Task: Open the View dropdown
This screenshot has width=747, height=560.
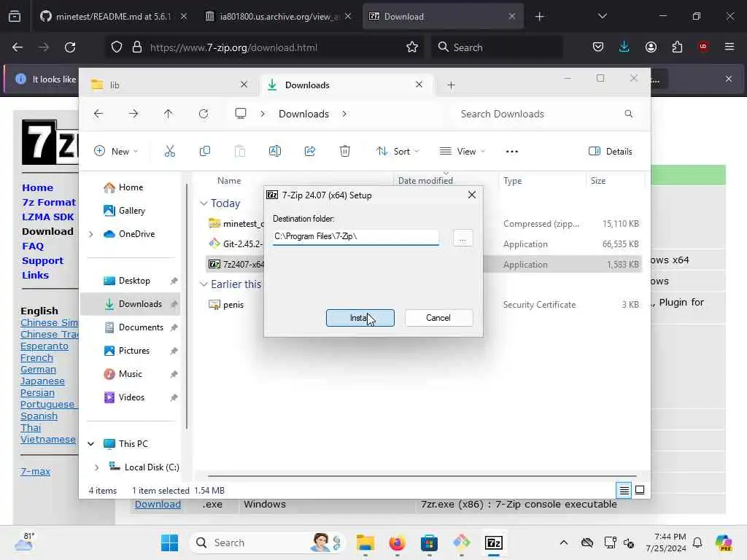Action: pos(462,152)
